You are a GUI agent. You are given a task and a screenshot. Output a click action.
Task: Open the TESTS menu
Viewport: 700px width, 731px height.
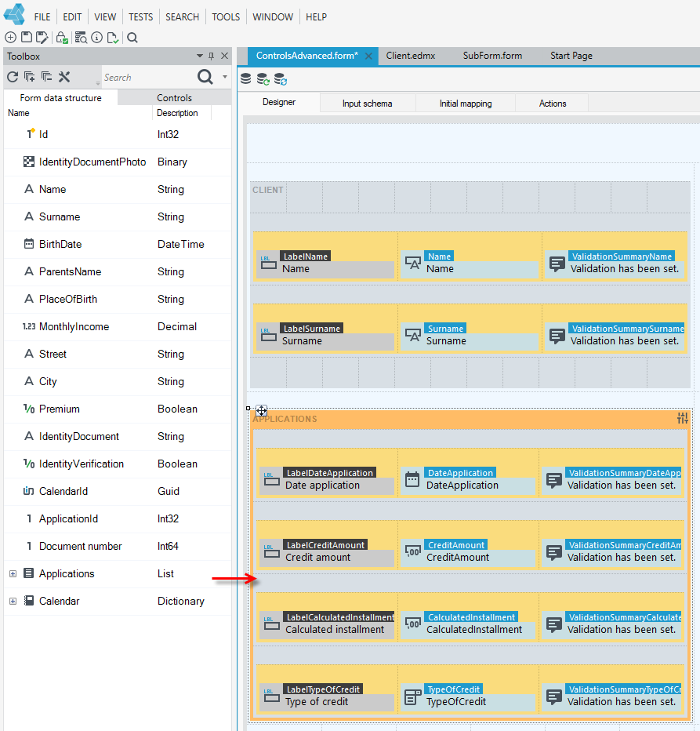click(x=141, y=16)
